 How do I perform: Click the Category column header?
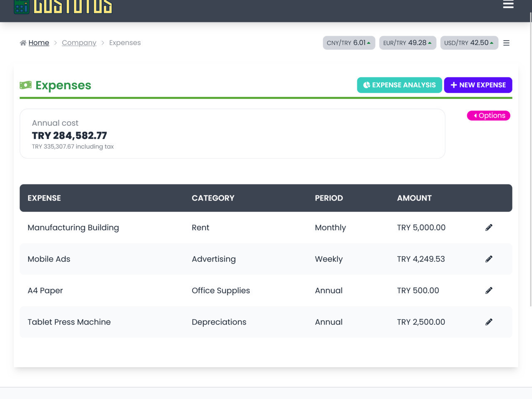point(213,198)
